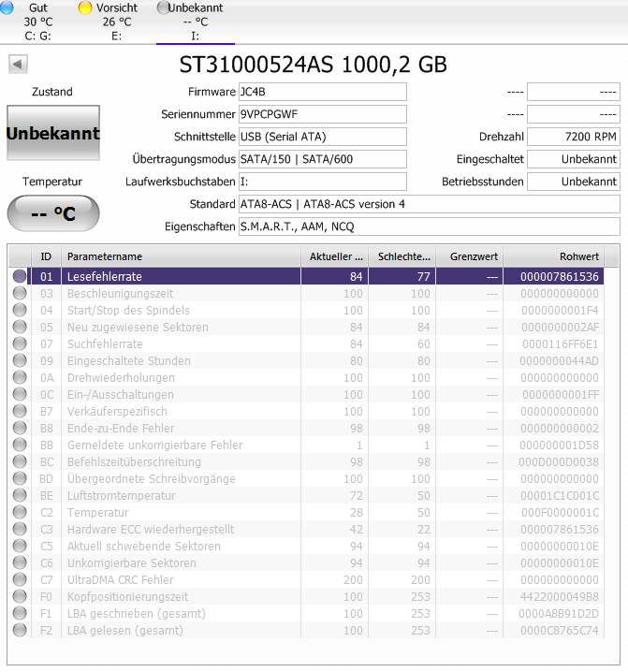The width and height of the screenshot is (628, 672).
Task: Select the Gut C: G: disk tab
Action: click(37, 22)
